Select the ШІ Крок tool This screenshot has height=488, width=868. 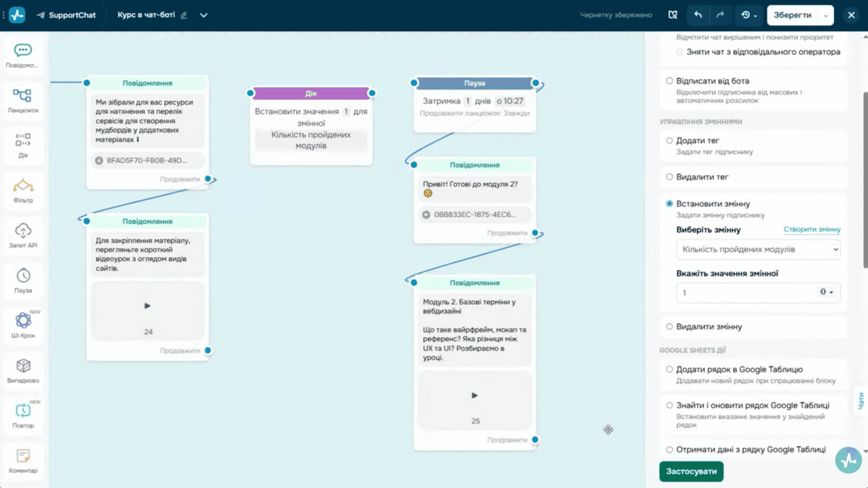pyautogui.click(x=23, y=325)
